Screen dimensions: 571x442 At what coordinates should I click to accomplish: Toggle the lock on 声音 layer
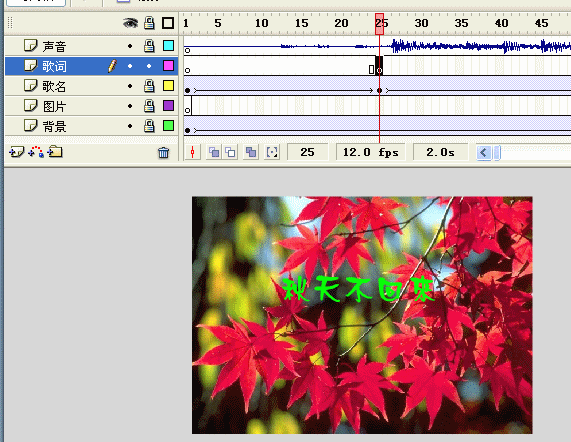149,46
